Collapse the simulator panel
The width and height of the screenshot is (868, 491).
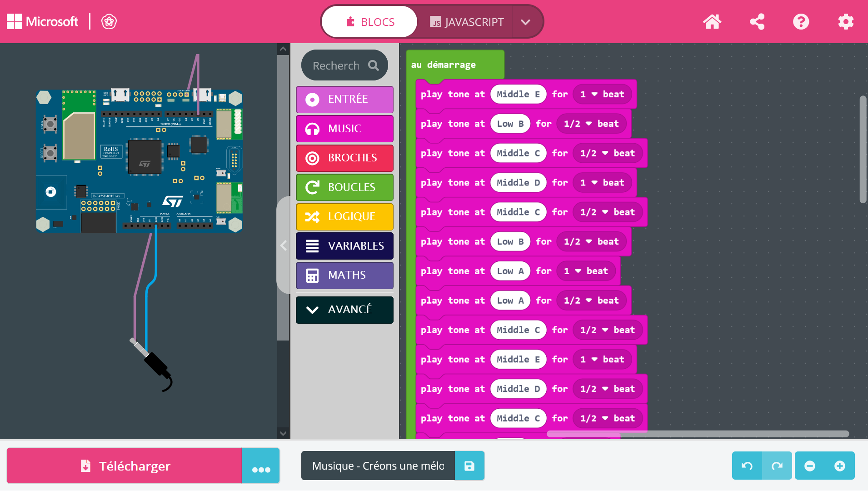pyautogui.click(x=283, y=245)
